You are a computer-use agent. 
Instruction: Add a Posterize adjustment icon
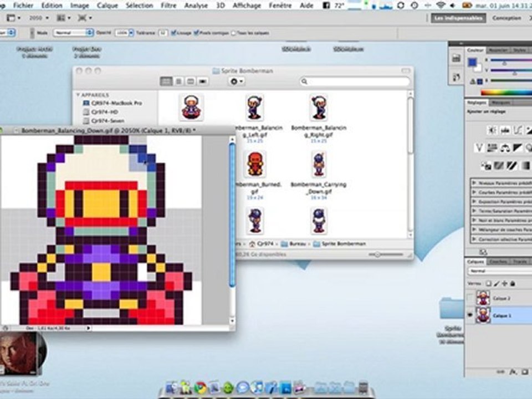[x=499, y=166]
